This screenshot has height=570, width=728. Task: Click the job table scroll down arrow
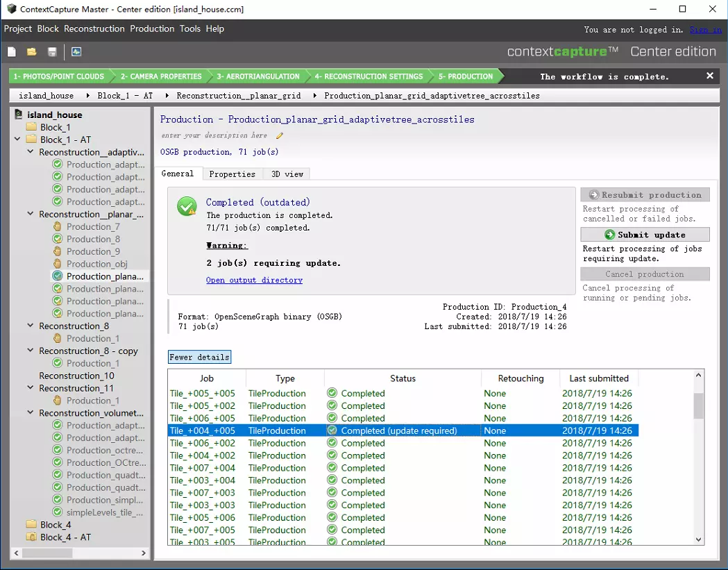[x=698, y=539]
